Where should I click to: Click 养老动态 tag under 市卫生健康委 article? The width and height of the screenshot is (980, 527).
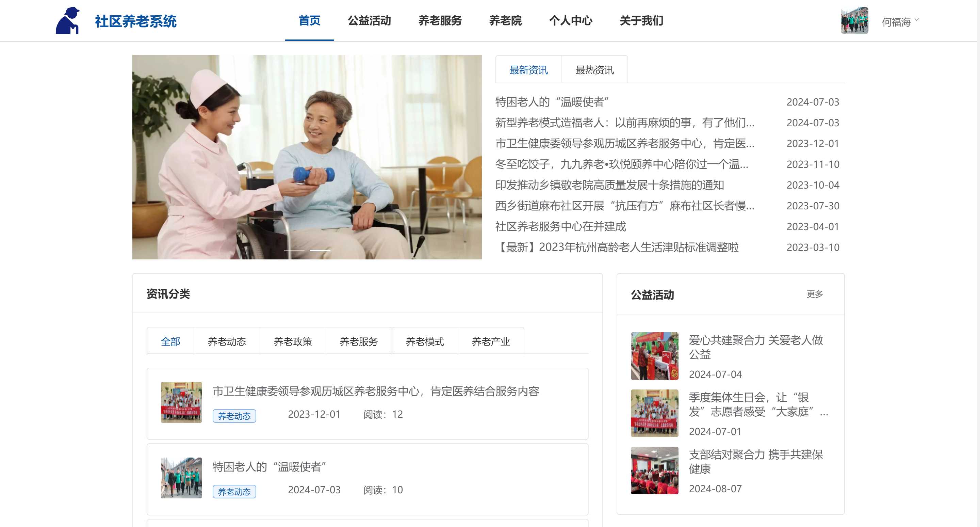[x=234, y=416]
